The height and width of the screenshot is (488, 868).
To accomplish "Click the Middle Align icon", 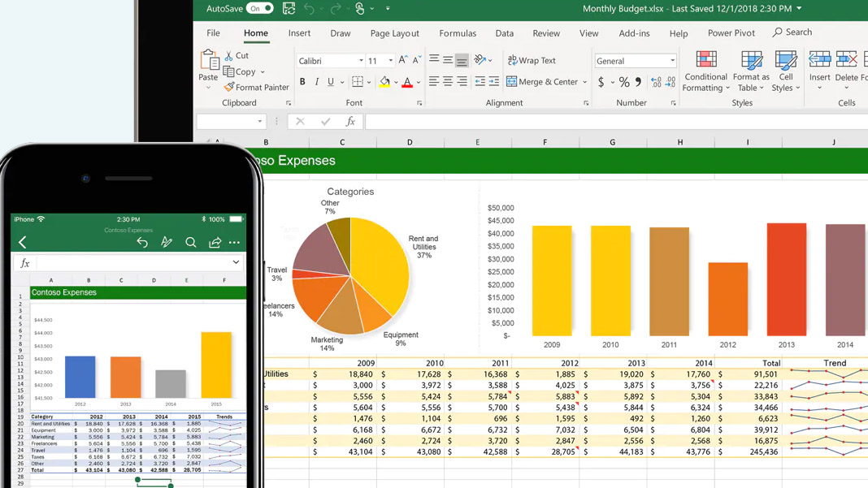I will click(x=448, y=59).
